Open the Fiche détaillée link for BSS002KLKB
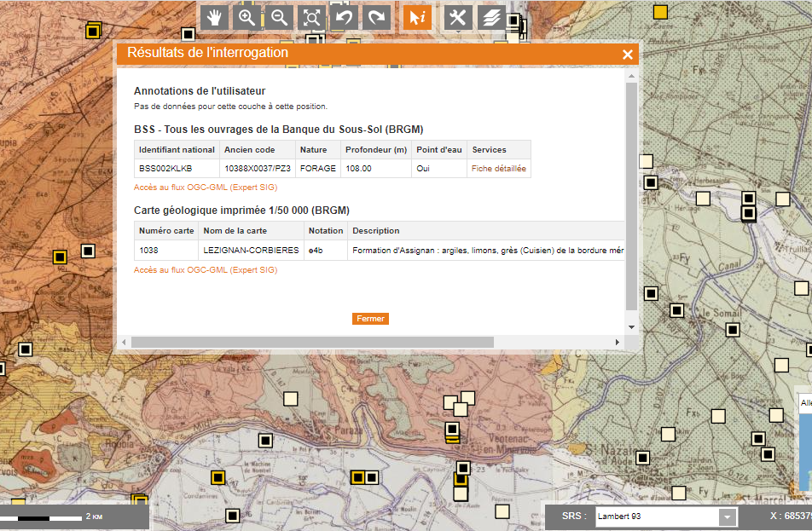Screen dimensions: 812x531 [499, 168]
